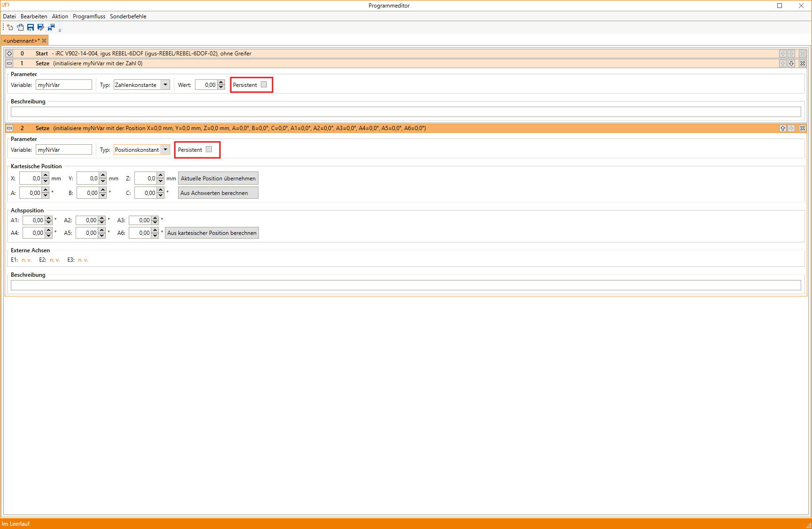This screenshot has width=812, height=529.
Task: Open the Sonderbefehle menu
Action: coord(128,16)
